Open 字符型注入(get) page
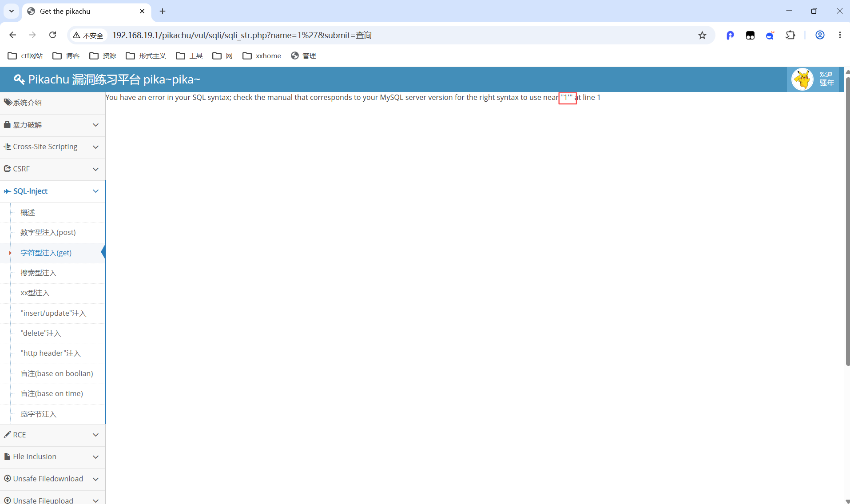The height and width of the screenshot is (504, 850). pos(46,253)
